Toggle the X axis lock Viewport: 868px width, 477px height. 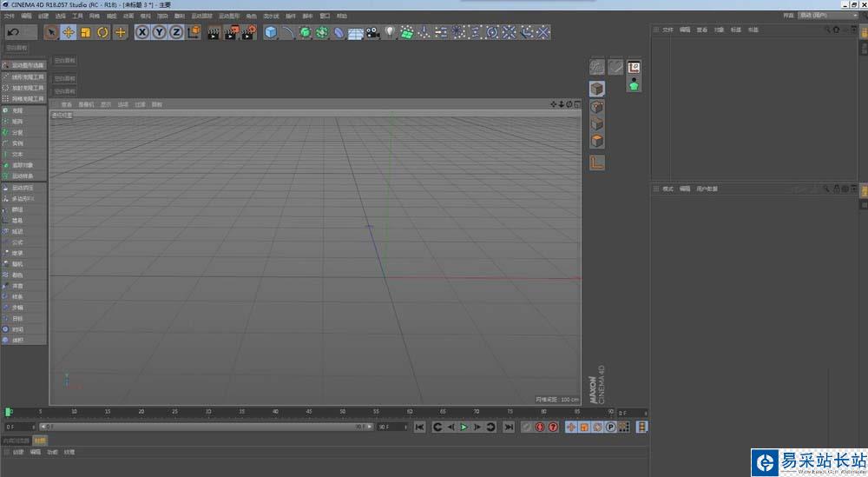pos(142,32)
